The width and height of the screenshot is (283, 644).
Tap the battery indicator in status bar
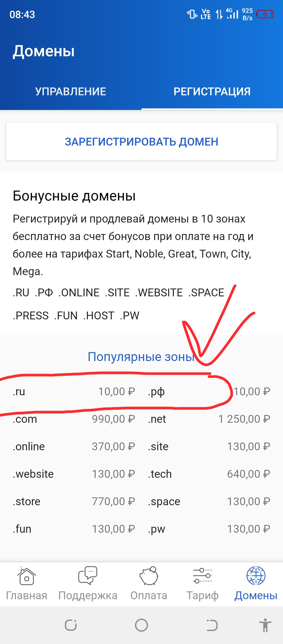point(265,14)
